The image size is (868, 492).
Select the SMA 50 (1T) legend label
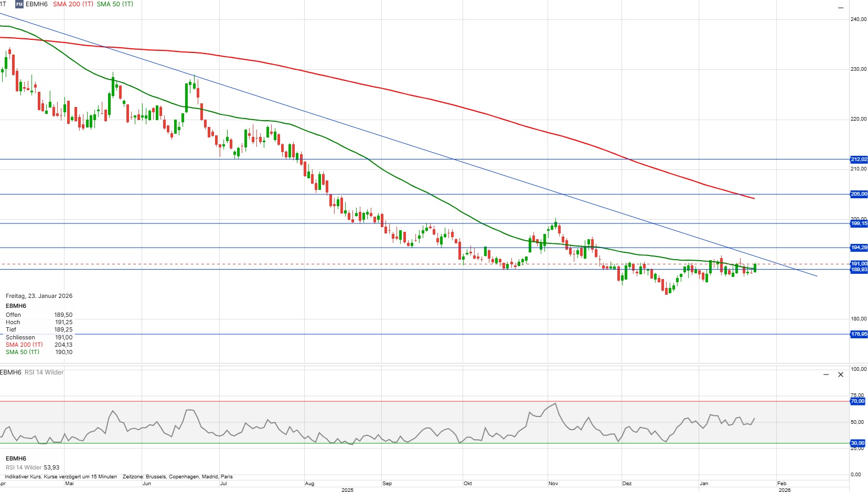click(x=115, y=4)
